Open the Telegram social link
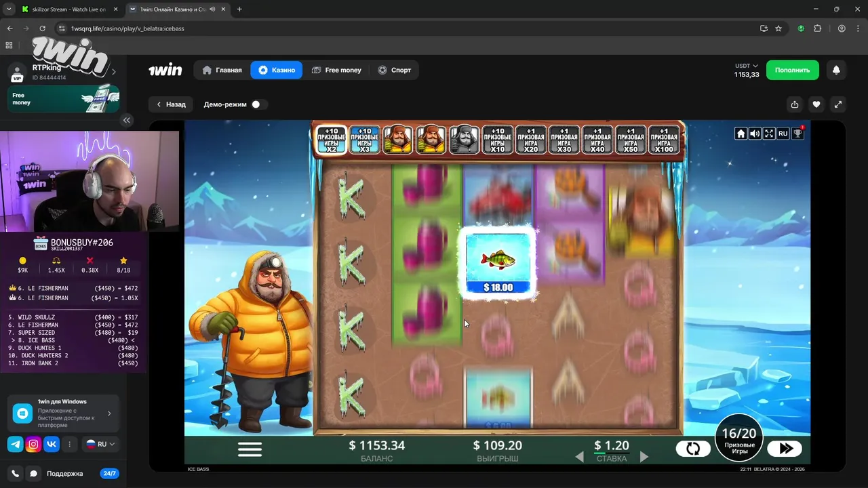 tap(15, 444)
